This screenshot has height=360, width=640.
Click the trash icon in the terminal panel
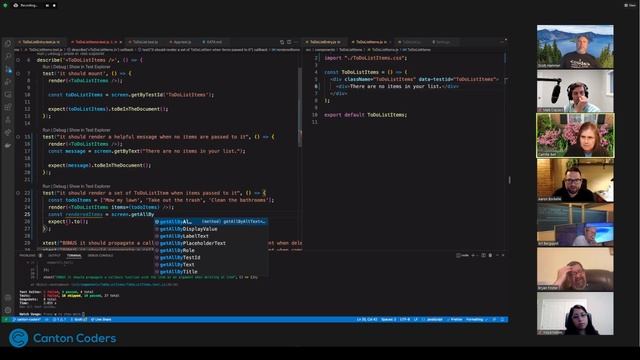tap(490, 256)
